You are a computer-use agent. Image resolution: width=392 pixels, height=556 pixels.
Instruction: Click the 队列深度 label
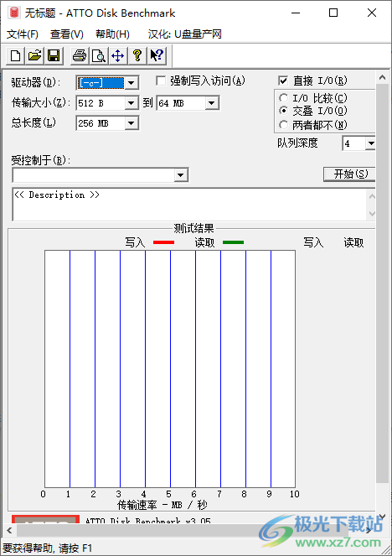[x=298, y=143]
